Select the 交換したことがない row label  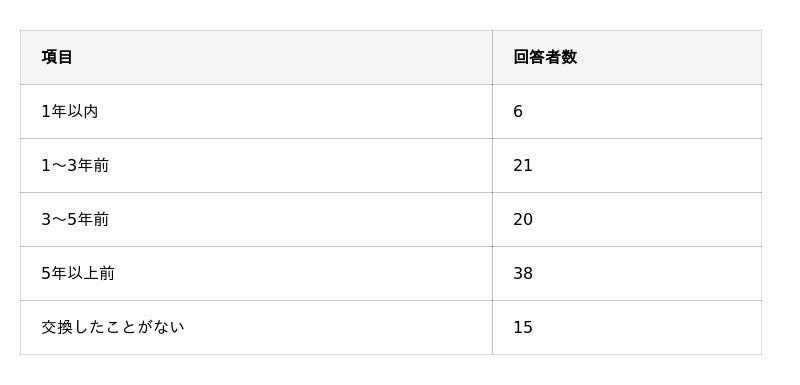click(x=113, y=327)
